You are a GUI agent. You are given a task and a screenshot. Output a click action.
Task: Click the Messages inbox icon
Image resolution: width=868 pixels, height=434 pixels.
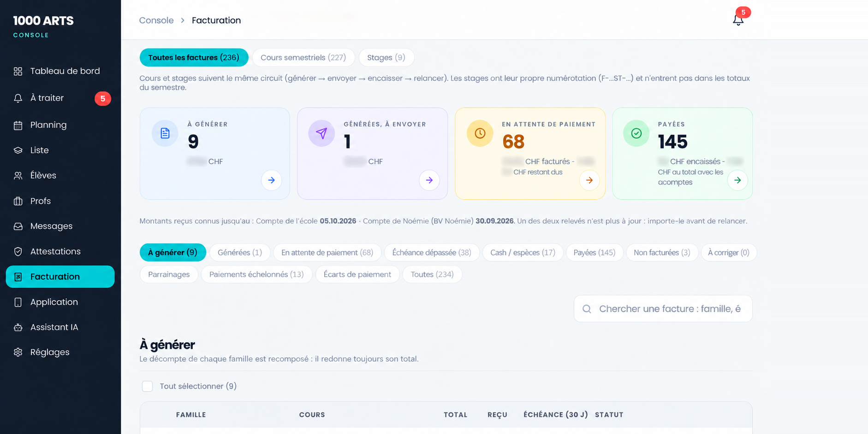pyautogui.click(x=18, y=226)
